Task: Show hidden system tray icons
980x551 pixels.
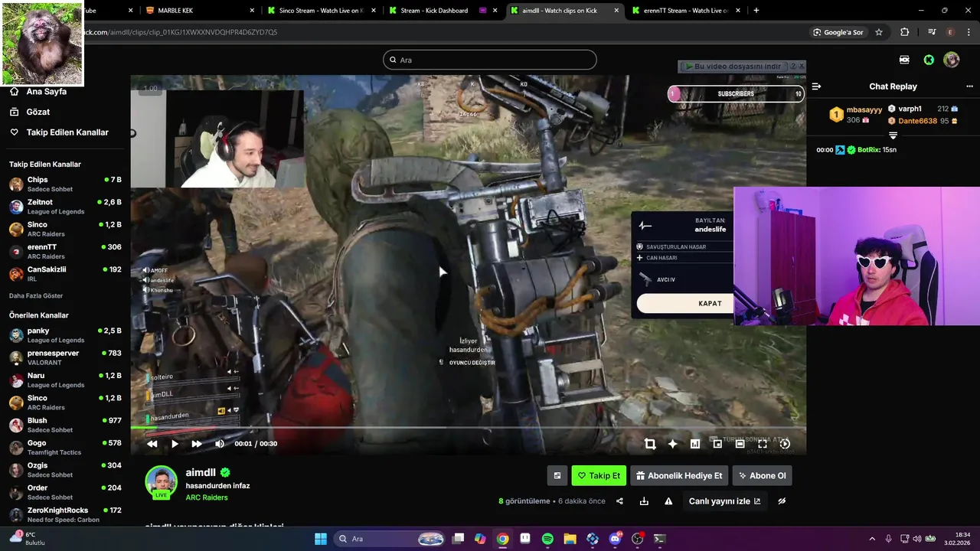Action: tap(872, 539)
